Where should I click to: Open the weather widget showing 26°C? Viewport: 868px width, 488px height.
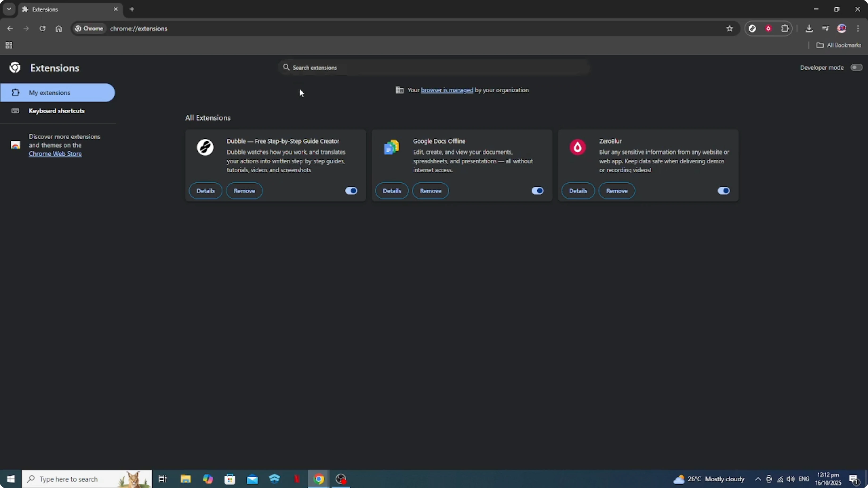click(x=709, y=479)
